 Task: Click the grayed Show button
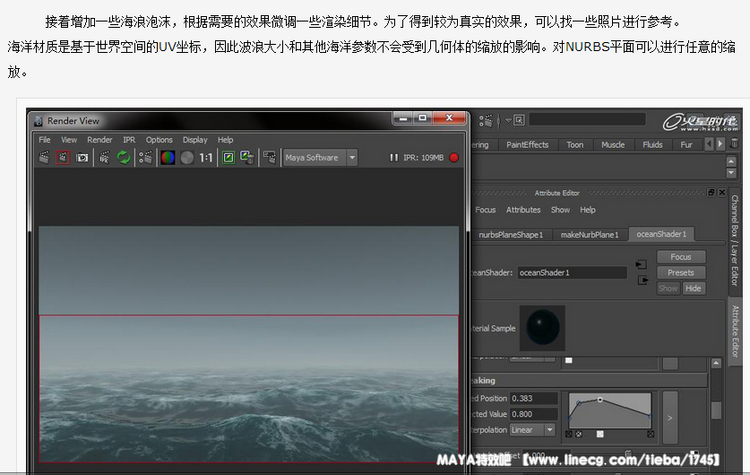(668, 288)
